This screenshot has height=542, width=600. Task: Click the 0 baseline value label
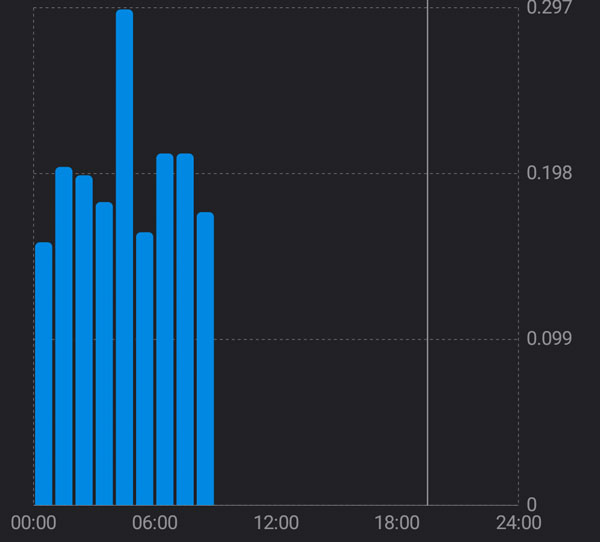click(532, 505)
